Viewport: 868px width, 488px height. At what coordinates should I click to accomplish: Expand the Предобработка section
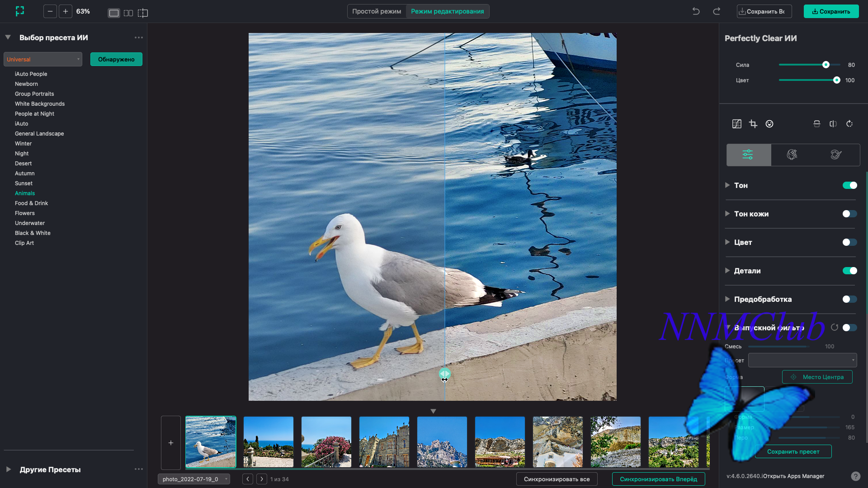click(x=727, y=299)
